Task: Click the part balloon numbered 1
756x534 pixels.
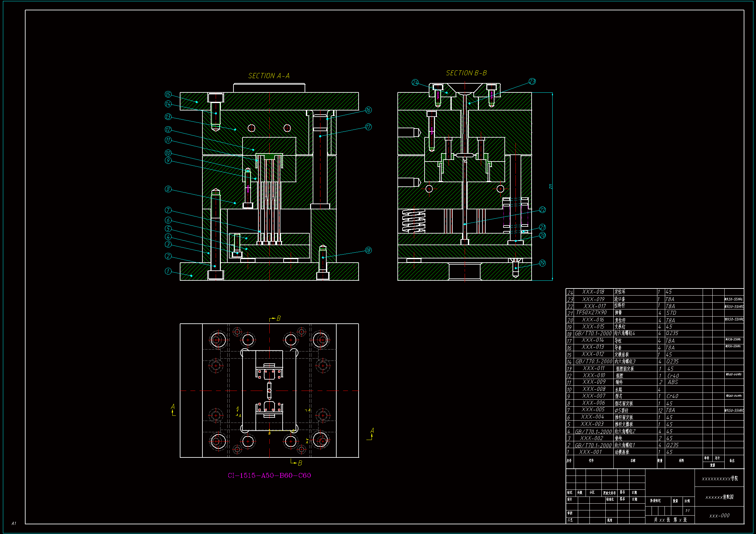Action: pyautogui.click(x=168, y=271)
